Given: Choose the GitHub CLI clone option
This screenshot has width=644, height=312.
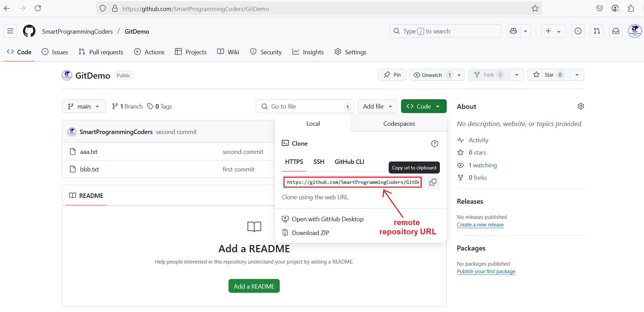Looking at the screenshot, I should click(349, 162).
